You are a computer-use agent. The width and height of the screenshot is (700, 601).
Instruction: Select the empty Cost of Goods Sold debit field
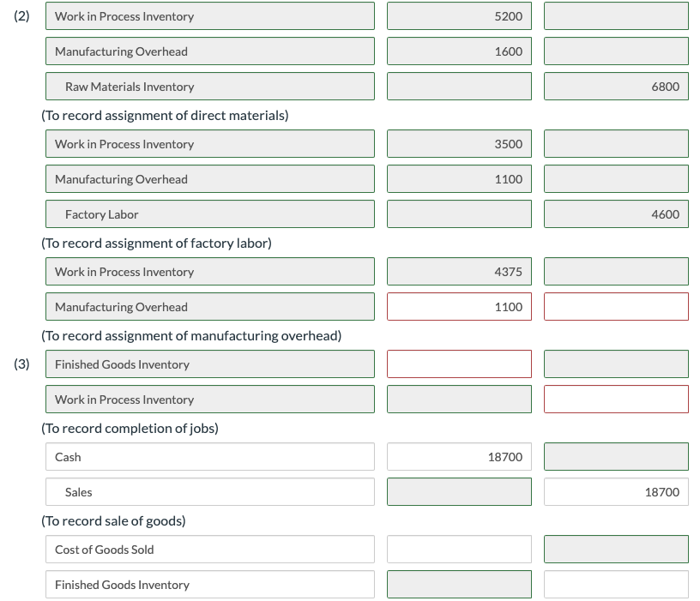click(x=459, y=549)
